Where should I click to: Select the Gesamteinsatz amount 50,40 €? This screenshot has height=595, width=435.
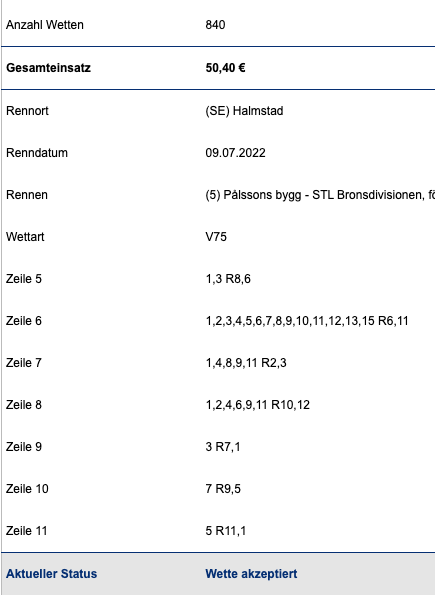(225, 68)
